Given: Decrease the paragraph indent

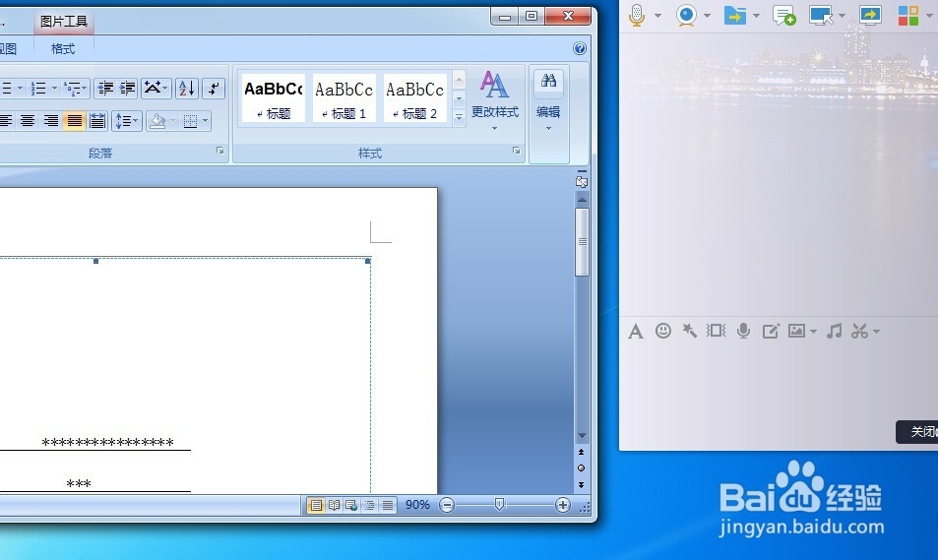Looking at the screenshot, I should pyautogui.click(x=105, y=89).
